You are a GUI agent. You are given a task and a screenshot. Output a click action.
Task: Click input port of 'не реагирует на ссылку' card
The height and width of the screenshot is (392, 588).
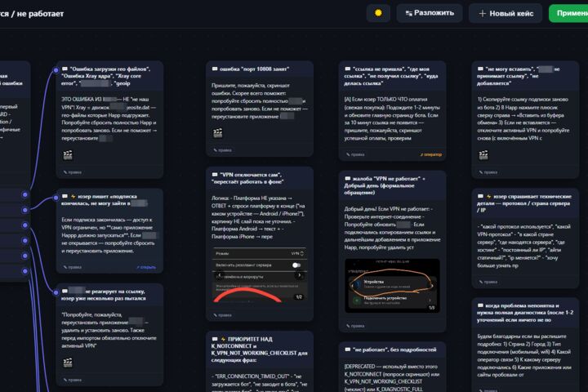pyautogui.click(x=56, y=292)
